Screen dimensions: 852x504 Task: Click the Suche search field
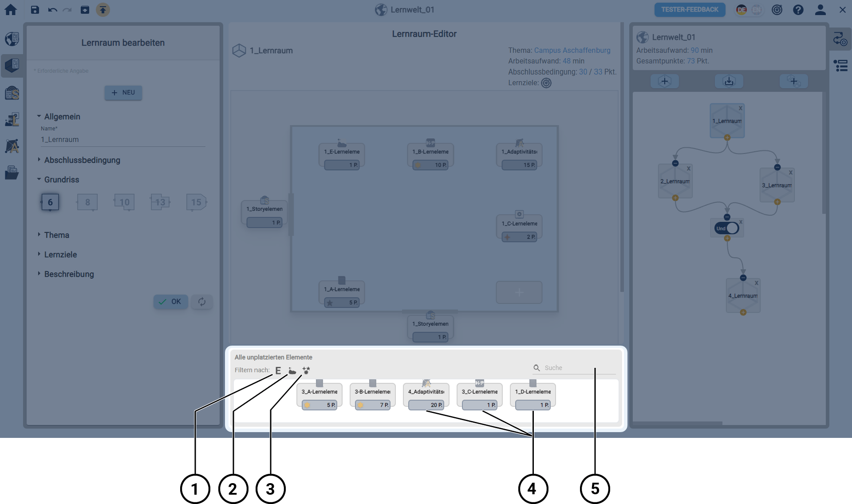click(574, 368)
